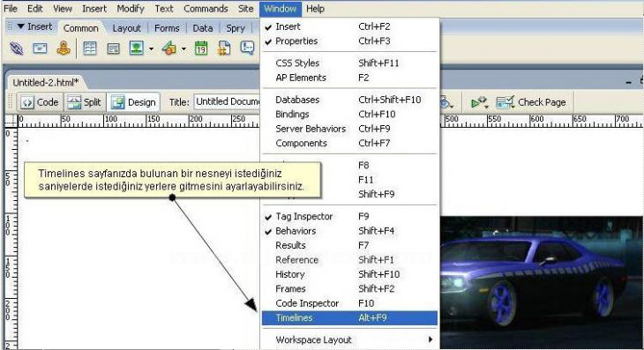Choose Frames from Window menu
Image resolution: width=644 pixels, height=350 pixels.
[x=349, y=289]
